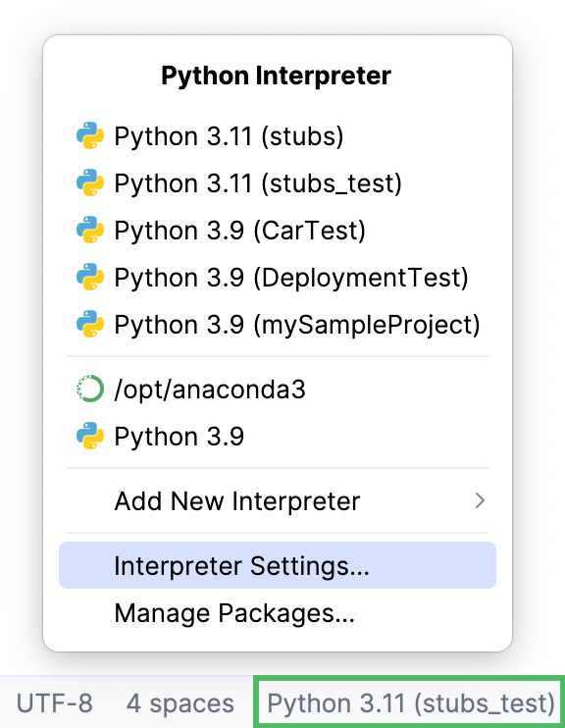Image resolution: width=565 pixels, height=728 pixels.
Task: Click Python icon beside stubs_test interpreter
Action: [x=90, y=182]
